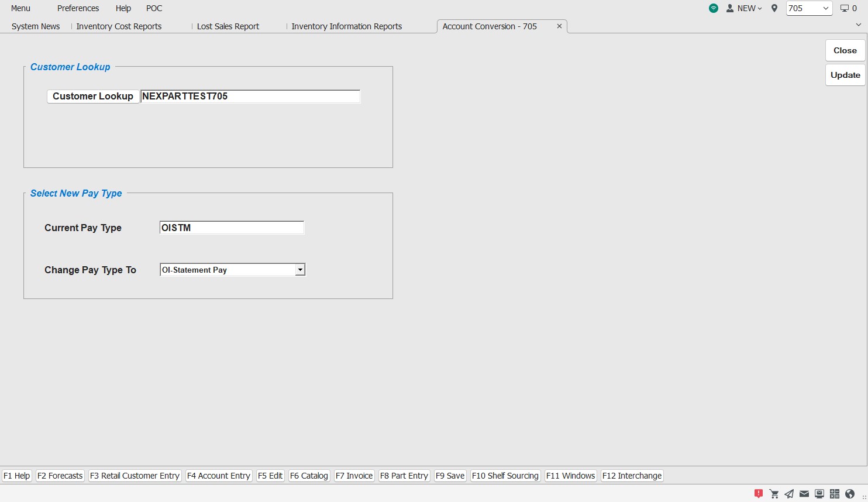This screenshot has width=868, height=502.
Task: Click the F7 Invoice shortcut button
Action: (x=354, y=476)
